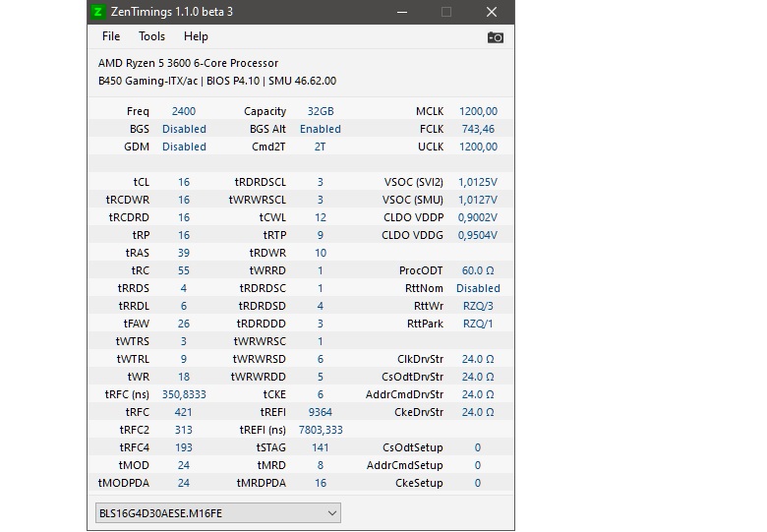Click the RttPark value RZQ/1
Viewport: 767px width, 532px height.
point(478,324)
